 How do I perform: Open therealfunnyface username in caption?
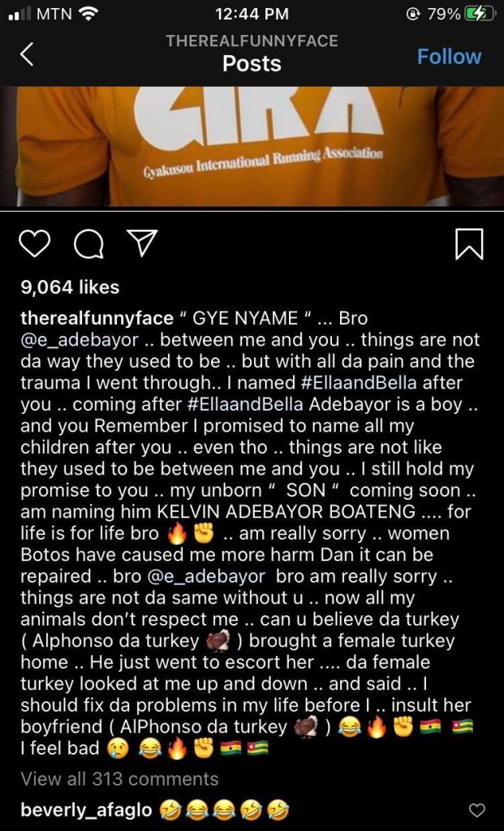[x=97, y=318]
